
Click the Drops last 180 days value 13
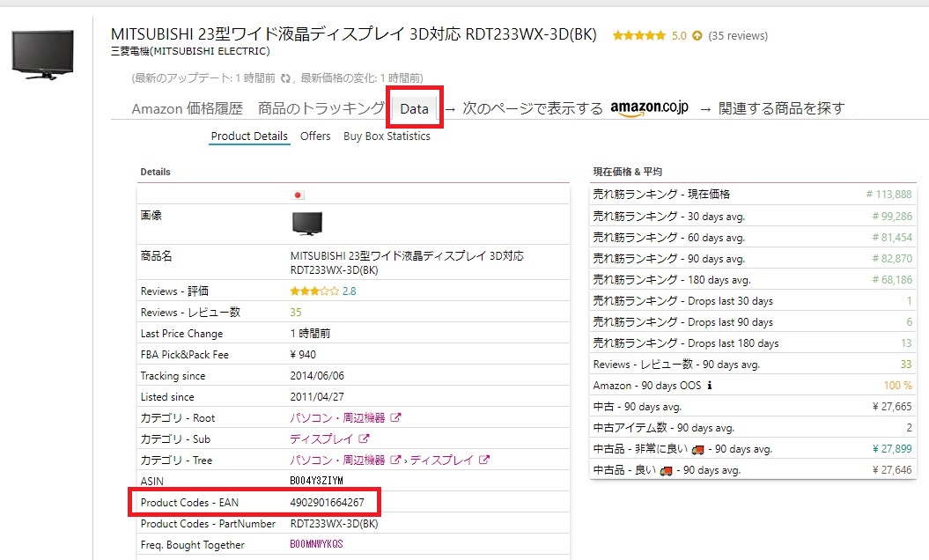pos(906,343)
